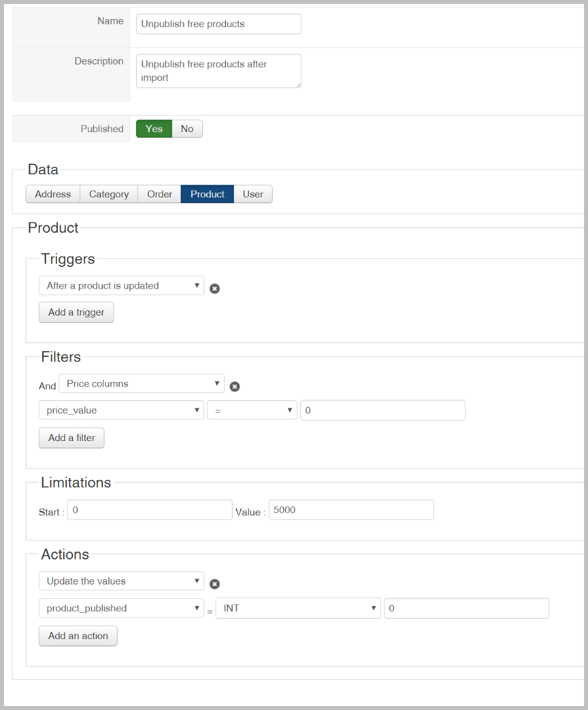Viewport: 588px width, 710px height.
Task: Click the 'Add a filter' button
Action: click(72, 438)
